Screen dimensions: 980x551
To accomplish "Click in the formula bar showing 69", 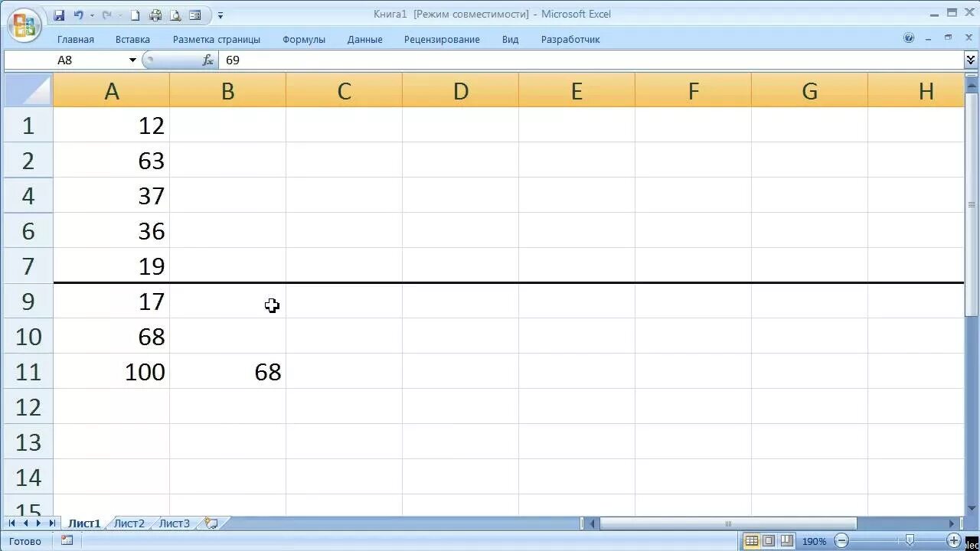I will point(590,60).
